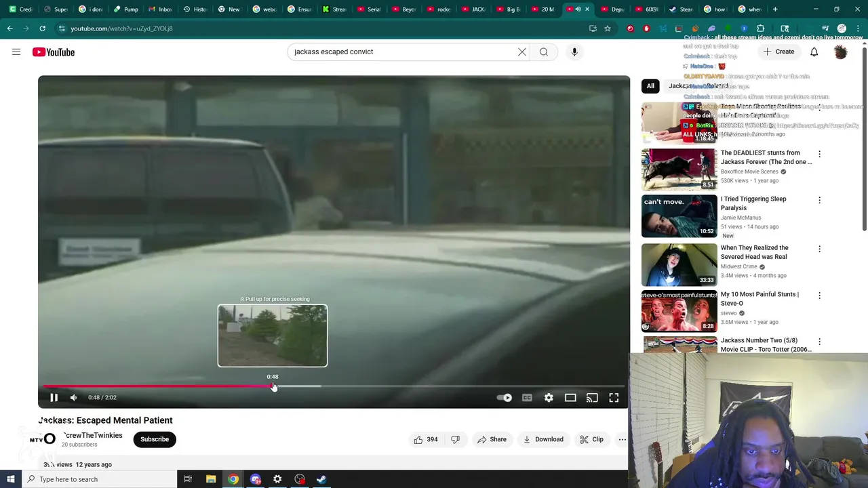Open the Sleep Paralysis video thumbnail
This screenshot has height=488, width=868.
tap(679, 216)
